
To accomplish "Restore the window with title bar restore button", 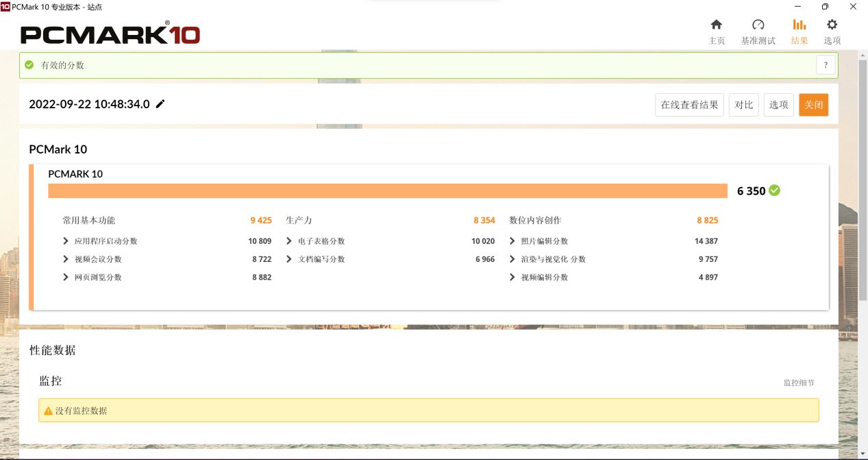I will click(x=825, y=6).
